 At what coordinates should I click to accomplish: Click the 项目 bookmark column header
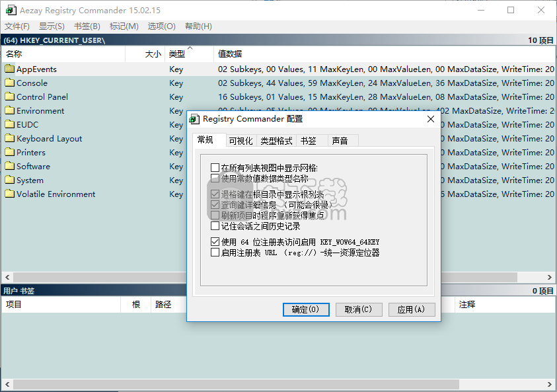(x=61, y=305)
